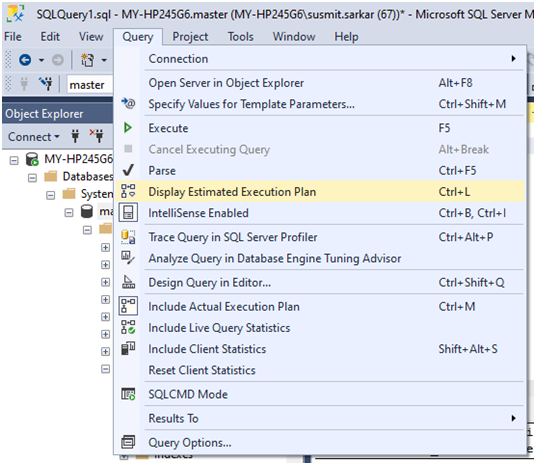Open the Connect dropdown in Object Explorer
The width and height of the screenshot is (536, 465).
point(34,137)
